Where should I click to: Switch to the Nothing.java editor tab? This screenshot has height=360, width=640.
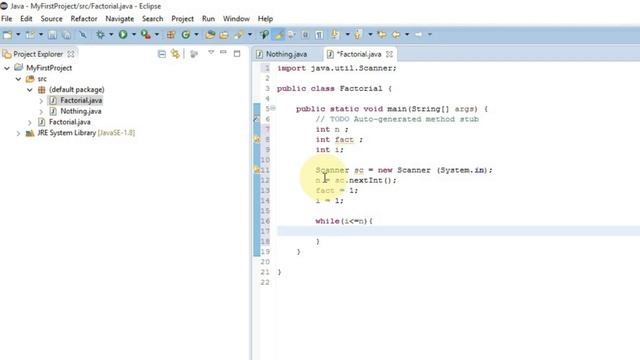(x=286, y=54)
